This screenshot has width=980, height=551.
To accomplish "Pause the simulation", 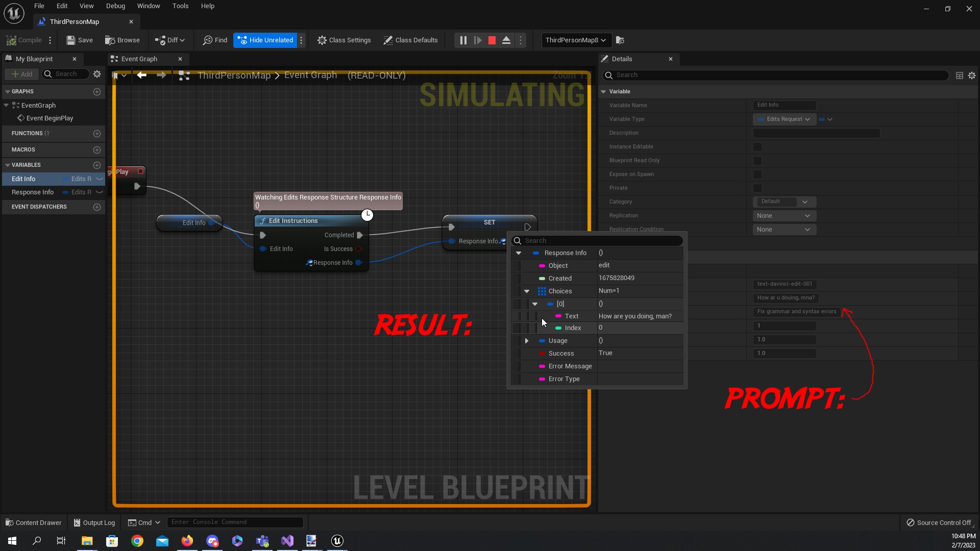I will pyautogui.click(x=463, y=40).
